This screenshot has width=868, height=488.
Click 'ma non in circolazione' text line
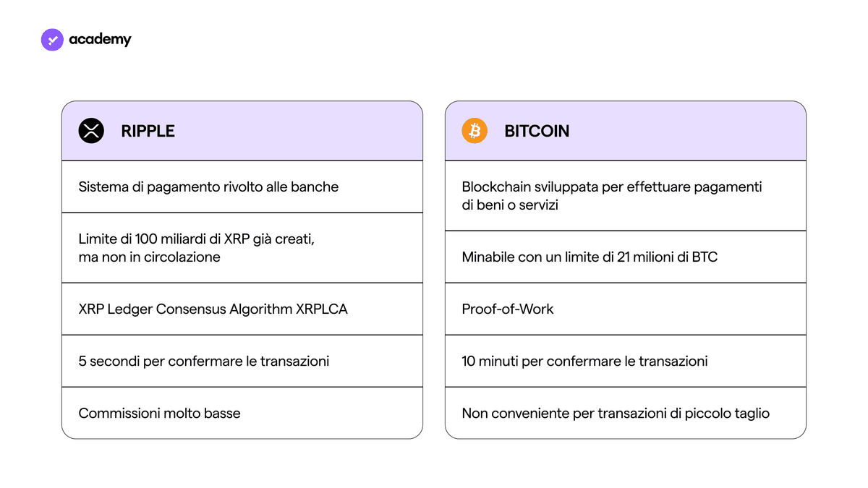coord(150,257)
